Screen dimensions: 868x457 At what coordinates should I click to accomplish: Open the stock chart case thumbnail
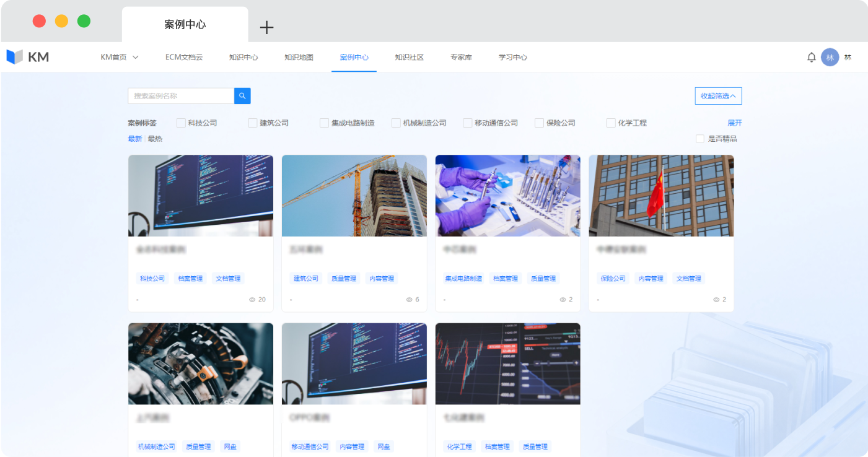(508, 363)
